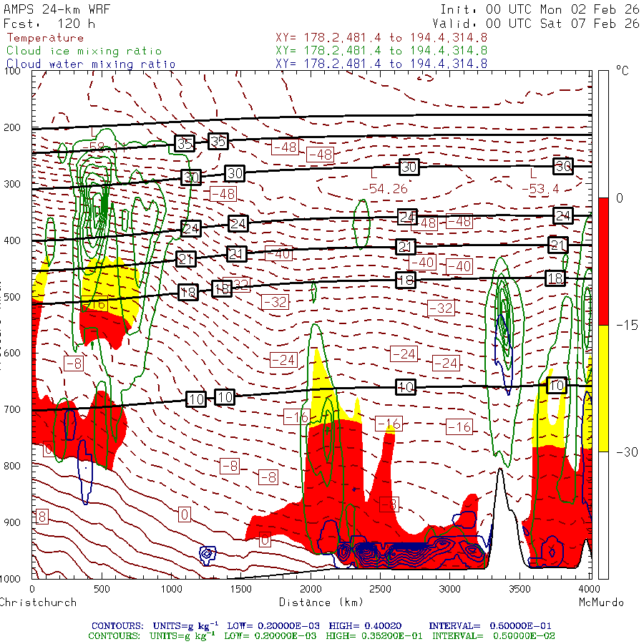Click the '3000' distance axis label

tap(450, 589)
